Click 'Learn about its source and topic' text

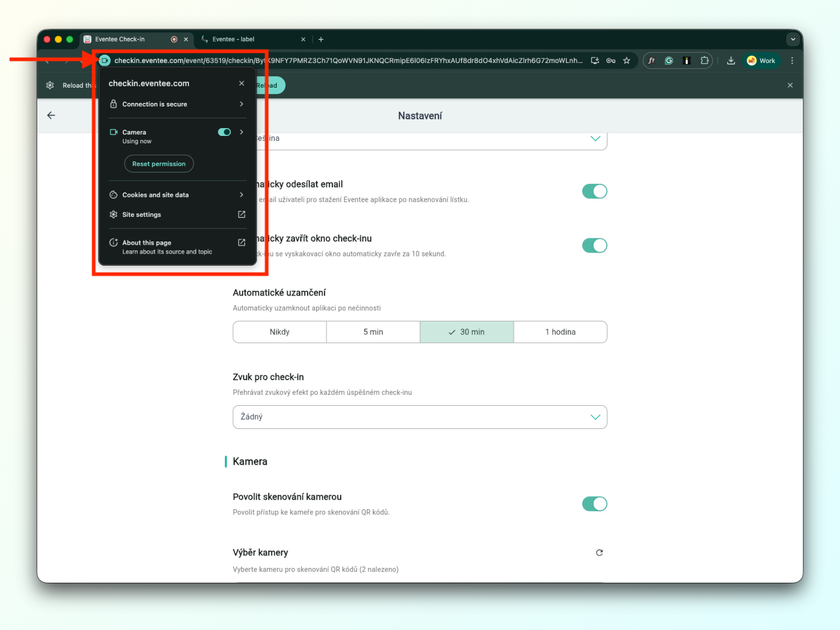point(167,252)
